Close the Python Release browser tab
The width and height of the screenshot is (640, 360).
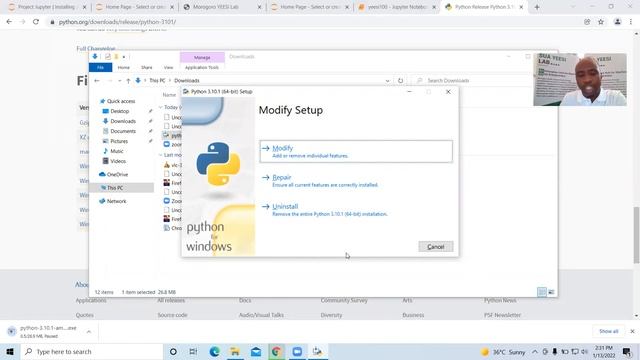521,7
